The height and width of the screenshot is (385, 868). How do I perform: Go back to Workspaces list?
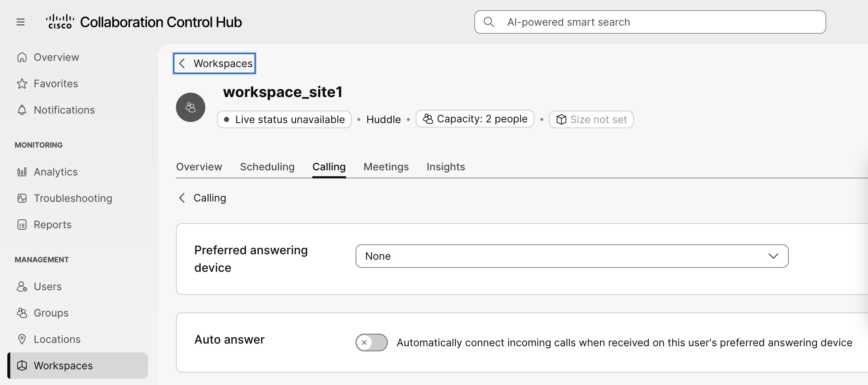[214, 63]
